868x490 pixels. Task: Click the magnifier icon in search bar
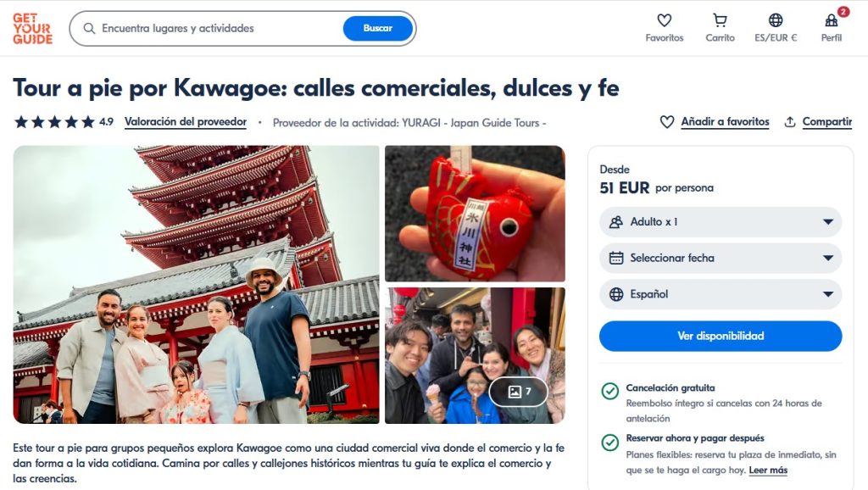pyautogui.click(x=89, y=28)
